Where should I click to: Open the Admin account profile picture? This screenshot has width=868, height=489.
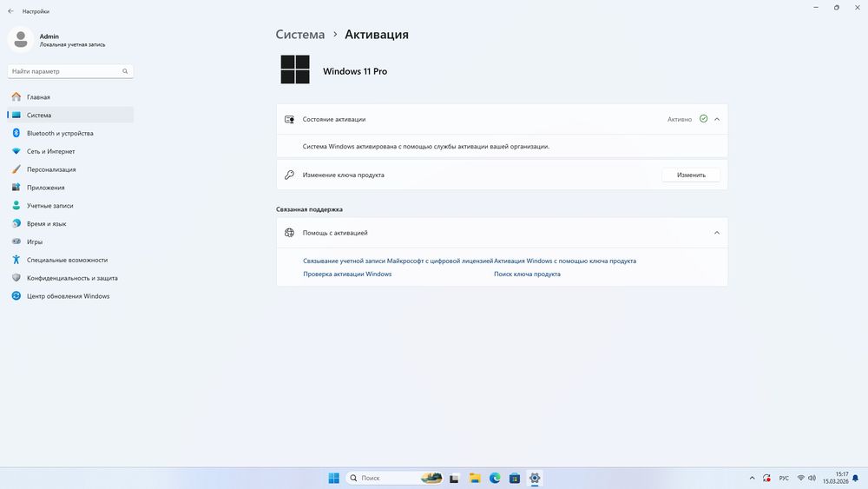21,40
